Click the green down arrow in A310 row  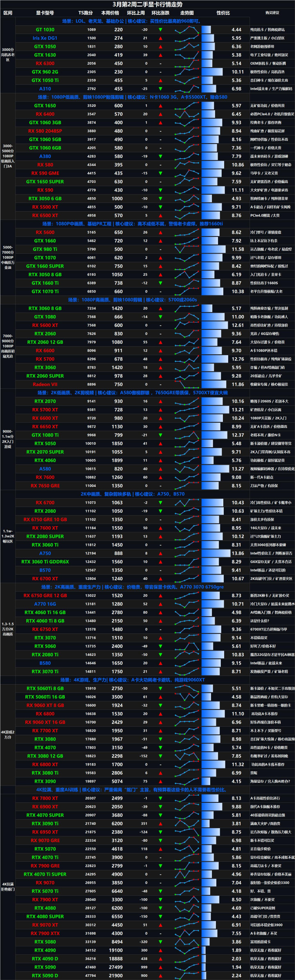coord(160,89)
